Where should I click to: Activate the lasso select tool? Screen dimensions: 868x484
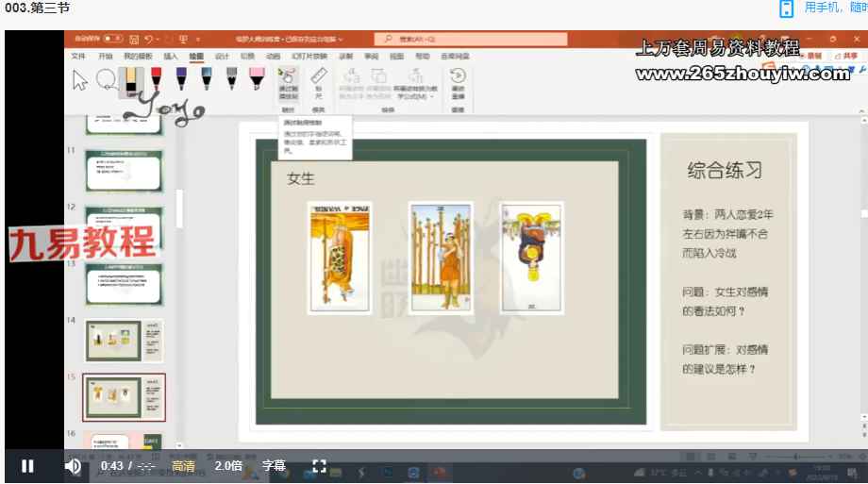[x=105, y=80]
